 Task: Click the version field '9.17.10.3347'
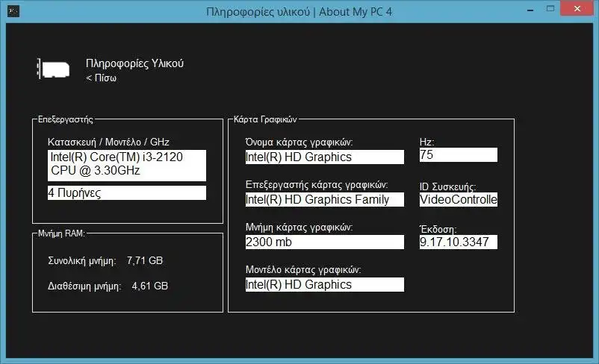click(x=459, y=242)
